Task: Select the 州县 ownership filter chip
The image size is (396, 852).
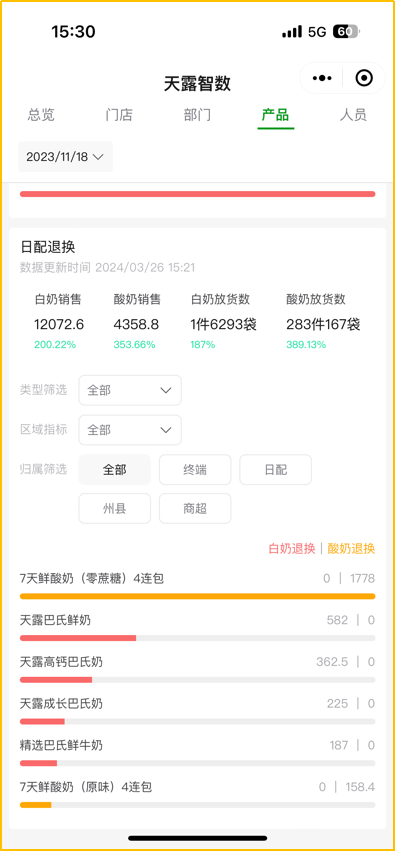Action: tap(115, 509)
